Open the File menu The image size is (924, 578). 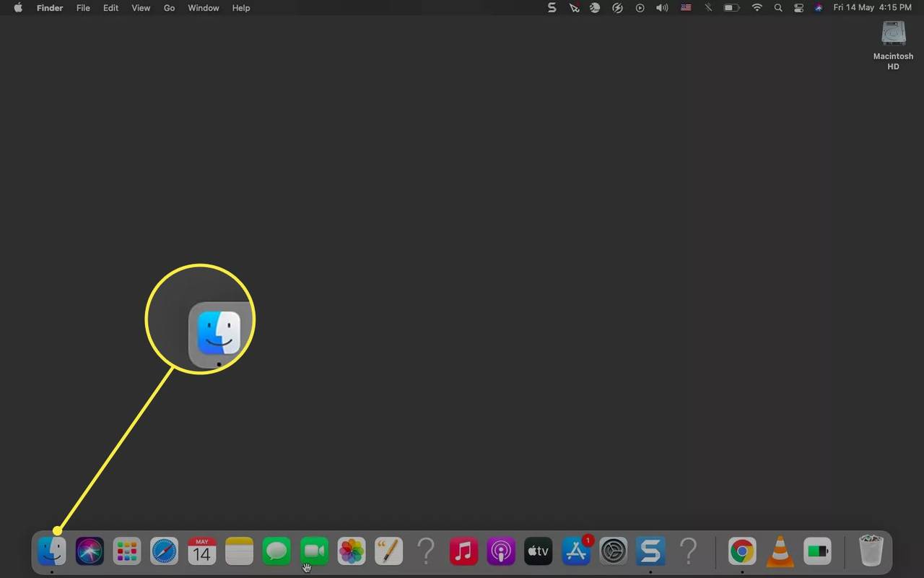[x=83, y=8]
